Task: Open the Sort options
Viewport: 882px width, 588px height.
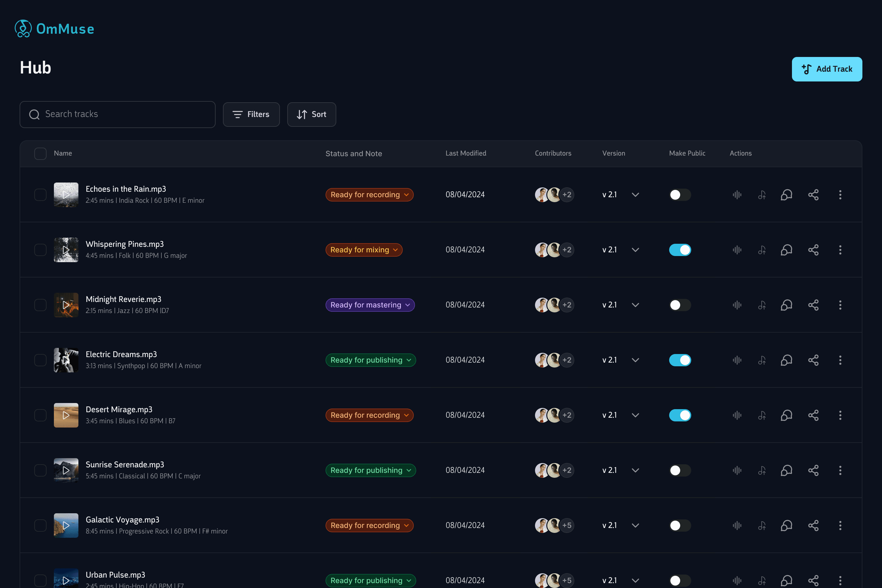Action: click(x=311, y=114)
